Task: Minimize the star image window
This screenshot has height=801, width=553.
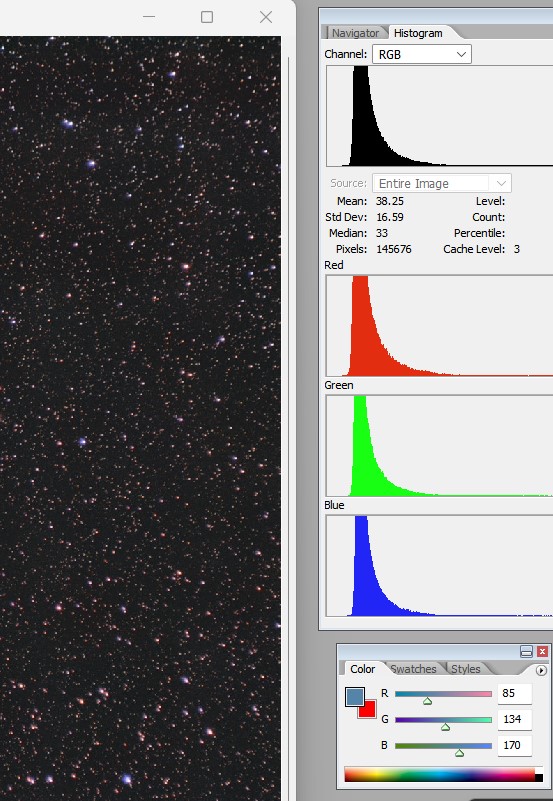Action: (149, 17)
